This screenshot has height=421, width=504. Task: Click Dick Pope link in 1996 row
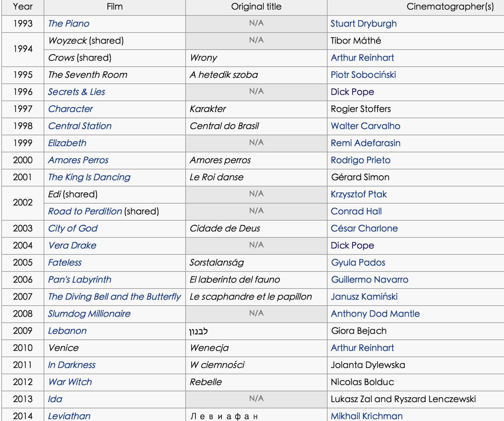pyautogui.click(x=352, y=92)
